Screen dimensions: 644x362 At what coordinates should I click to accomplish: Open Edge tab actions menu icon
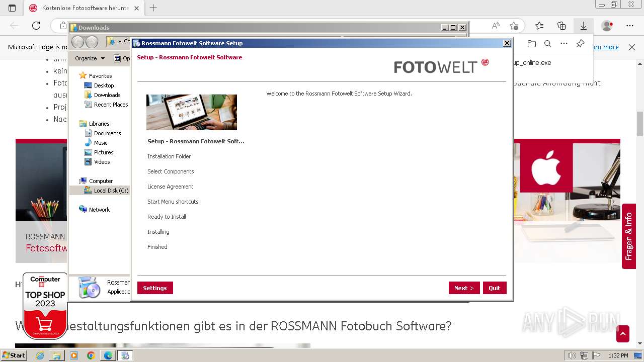click(x=12, y=8)
